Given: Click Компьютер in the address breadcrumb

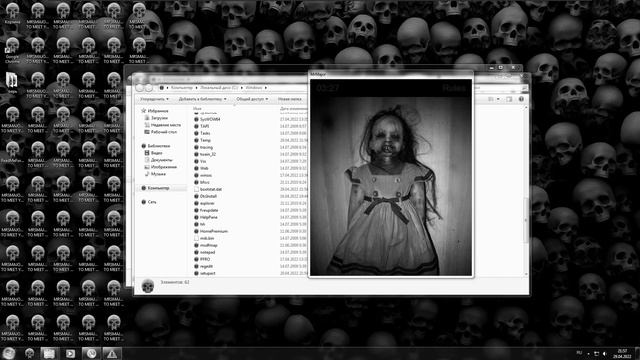Looking at the screenshot, I should click(182, 88).
